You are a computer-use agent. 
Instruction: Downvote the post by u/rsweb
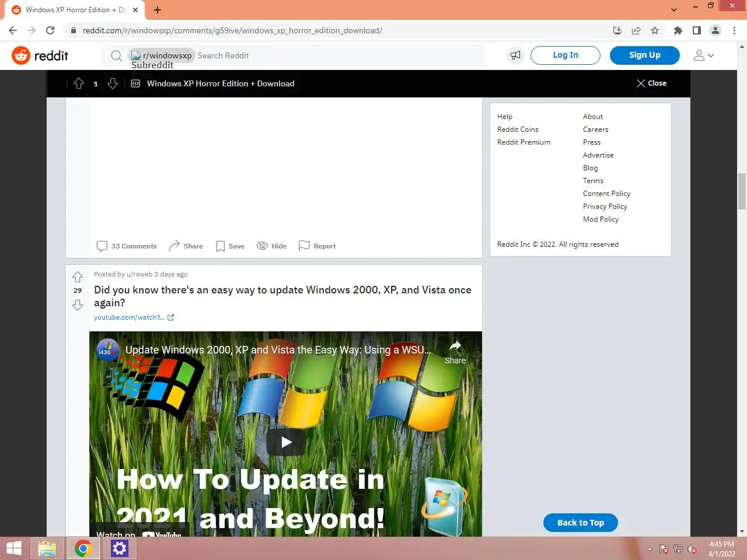click(78, 305)
